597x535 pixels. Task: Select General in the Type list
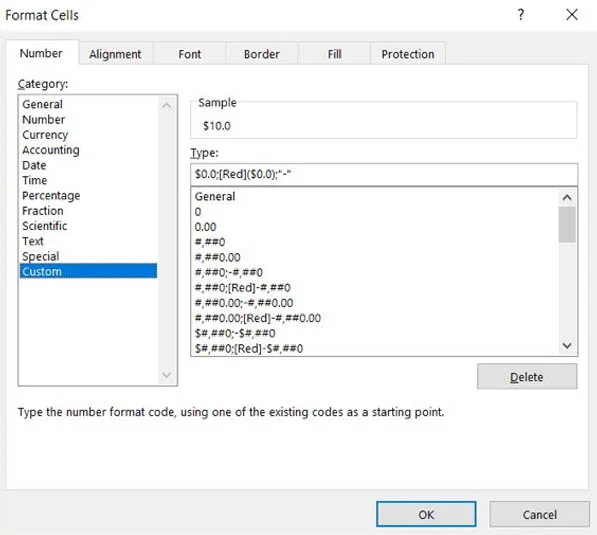coord(375,196)
